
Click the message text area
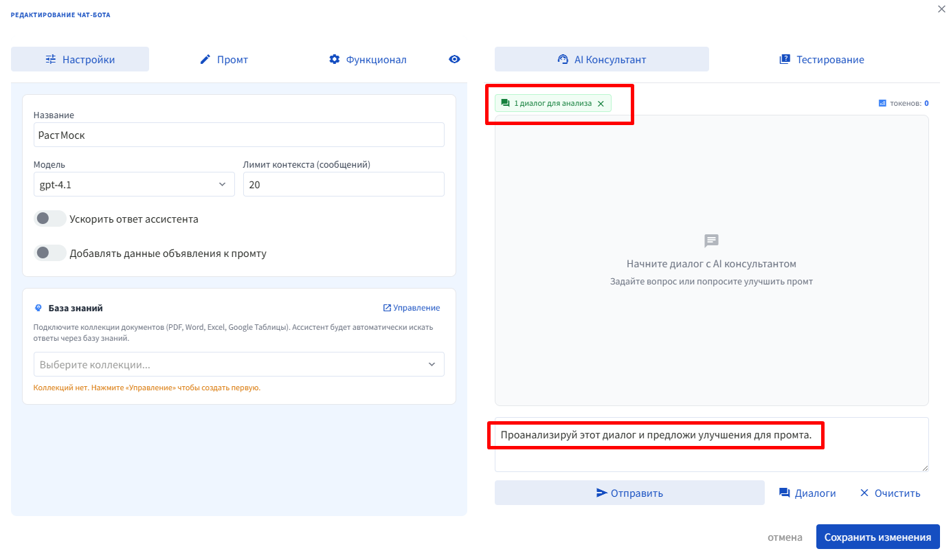(x=712, y=444)
